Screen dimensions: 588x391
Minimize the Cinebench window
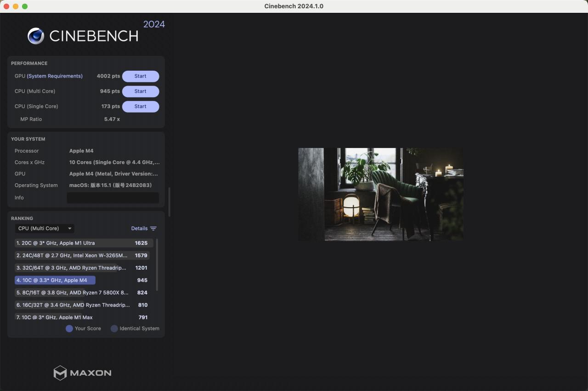[16, 6]
